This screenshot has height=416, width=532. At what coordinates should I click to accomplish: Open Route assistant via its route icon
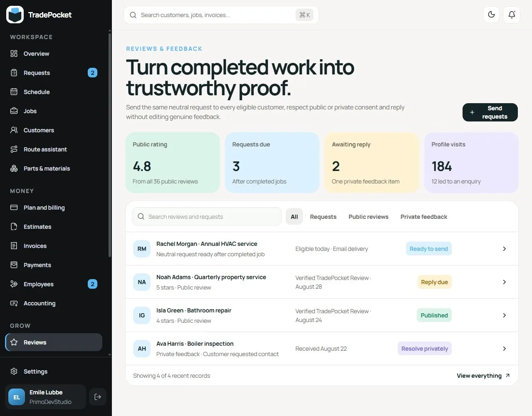tap(14, 149)
